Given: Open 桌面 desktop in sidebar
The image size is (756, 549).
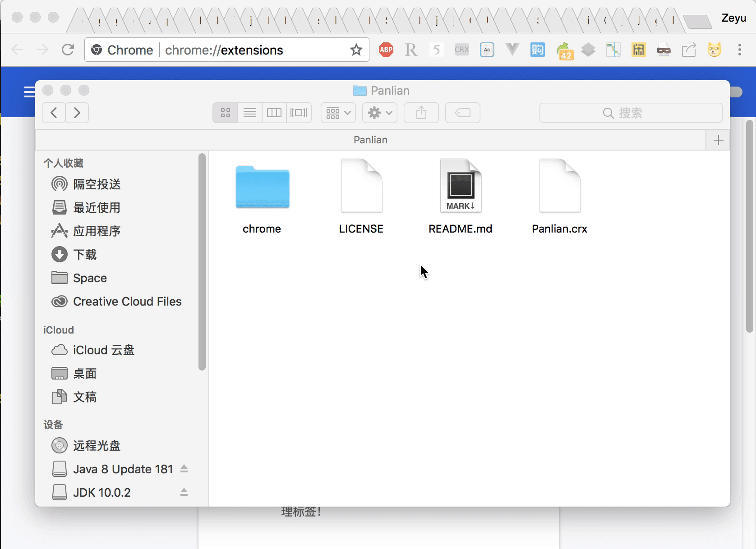Looking at the screenshot, I should point(85,374).
